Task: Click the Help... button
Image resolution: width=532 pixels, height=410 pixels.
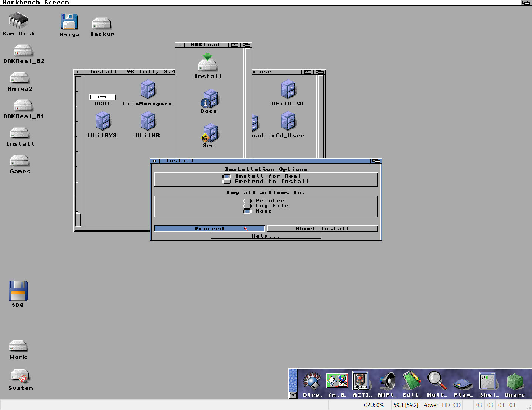Action: (x=266, y=236)
